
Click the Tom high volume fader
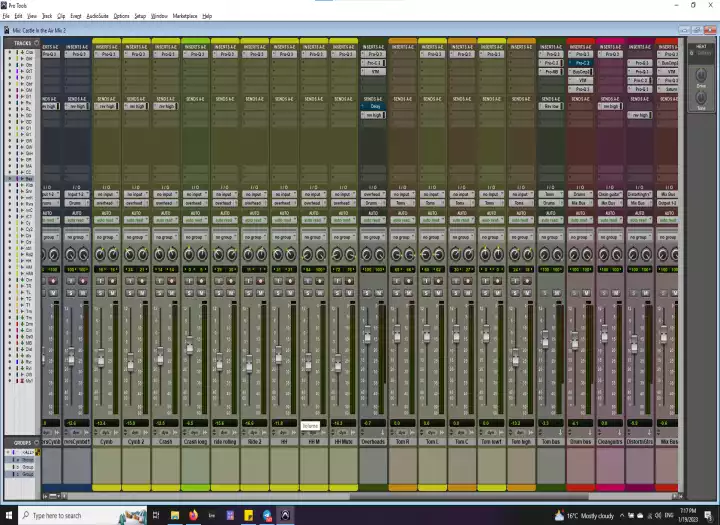click(x=515, y=357)
